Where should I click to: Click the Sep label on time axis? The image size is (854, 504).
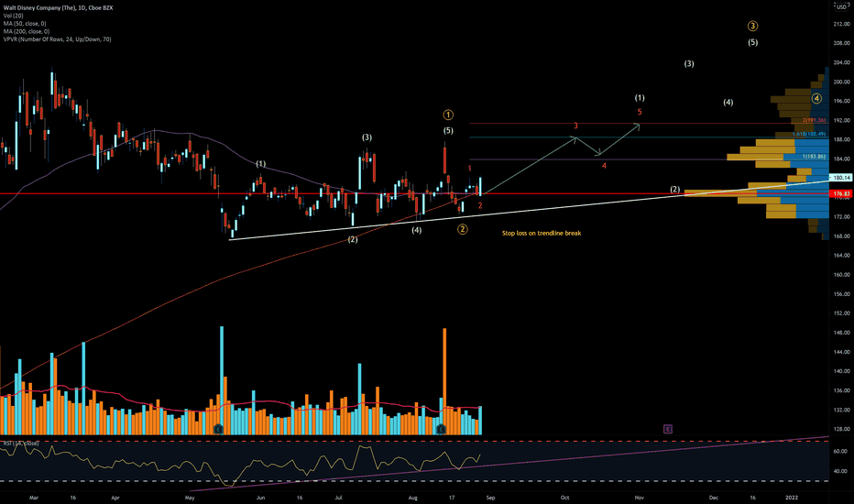click(x=491, y=498)
